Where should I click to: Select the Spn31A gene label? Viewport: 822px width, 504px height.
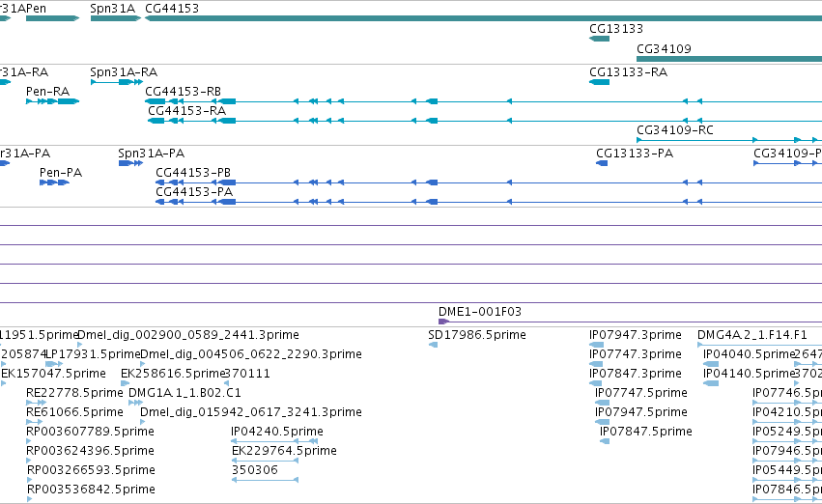click(113, 9)
